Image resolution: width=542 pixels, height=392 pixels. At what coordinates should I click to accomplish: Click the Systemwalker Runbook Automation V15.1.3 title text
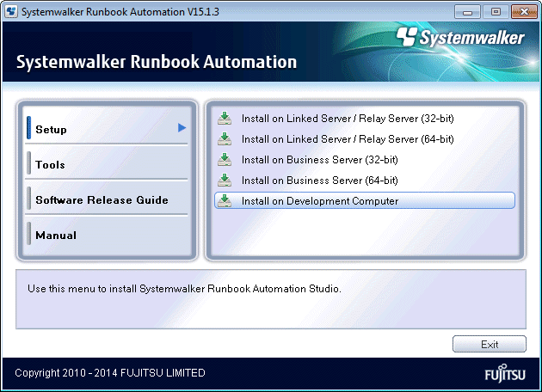pyautogui.click(x=120, y=12)
